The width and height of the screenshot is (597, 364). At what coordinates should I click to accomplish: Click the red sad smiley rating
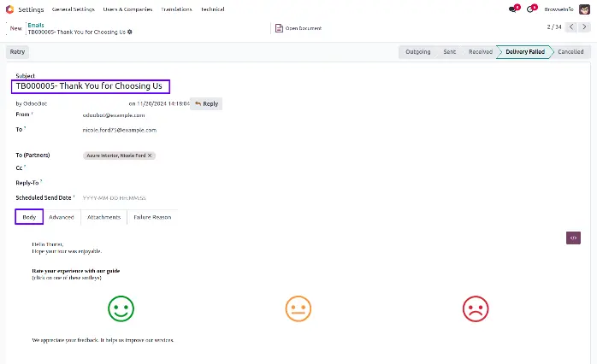[474, 308]
